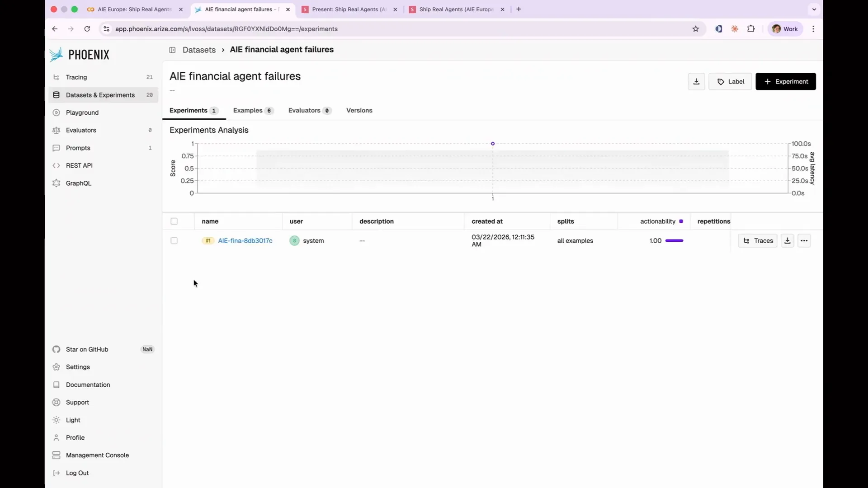
Task: Open a new browser tab
Action: point(519,9)
